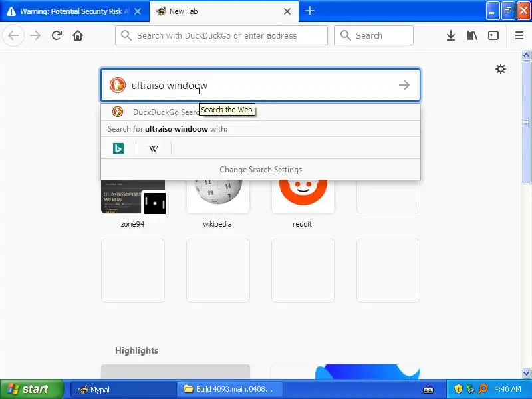Close the Security Risk warning tab

click(x=138, y=11)
